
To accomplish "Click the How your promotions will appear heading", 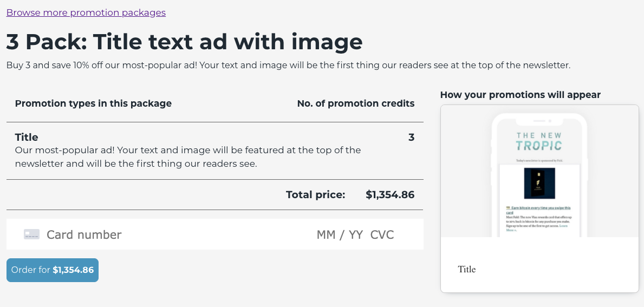I will coord(521,95).
